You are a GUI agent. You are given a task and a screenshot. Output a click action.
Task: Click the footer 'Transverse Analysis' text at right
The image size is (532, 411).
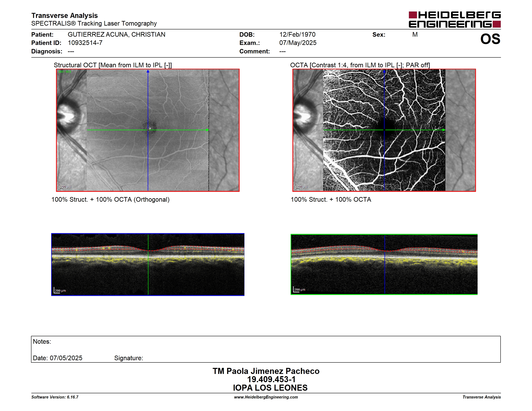pyautogui.click(x=482, y=397)
